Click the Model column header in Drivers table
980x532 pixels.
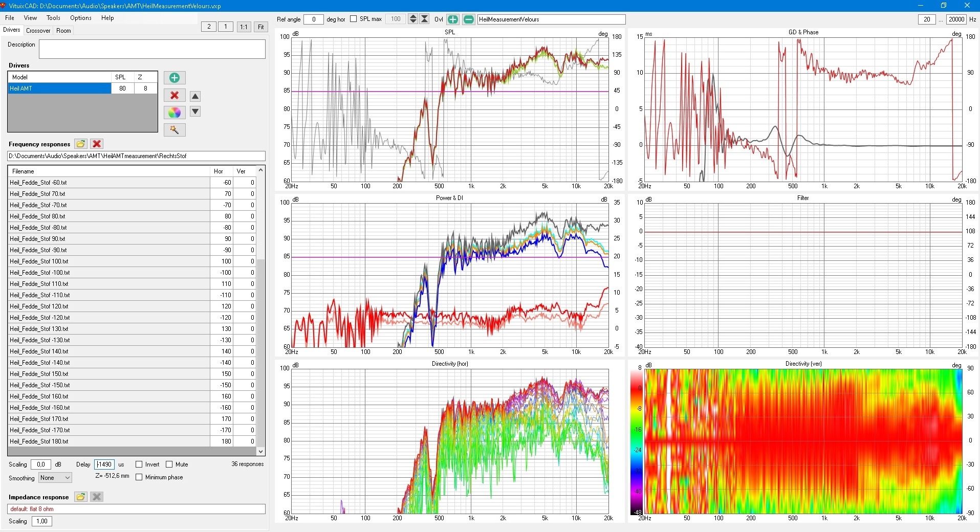(x=60, y=77)
